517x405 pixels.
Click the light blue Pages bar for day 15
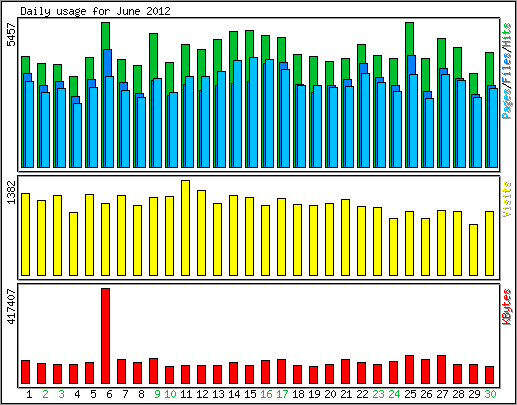click(x=254, y=112)
